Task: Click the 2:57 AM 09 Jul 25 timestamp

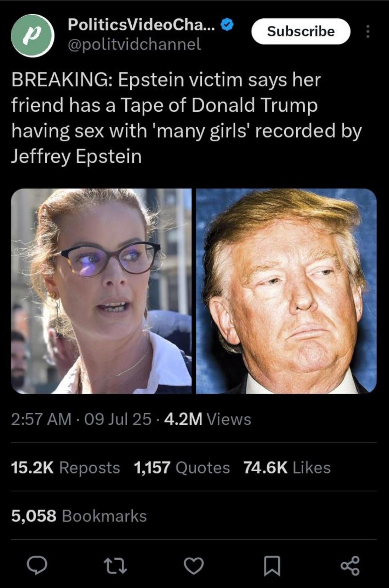Action: point(81,419)
